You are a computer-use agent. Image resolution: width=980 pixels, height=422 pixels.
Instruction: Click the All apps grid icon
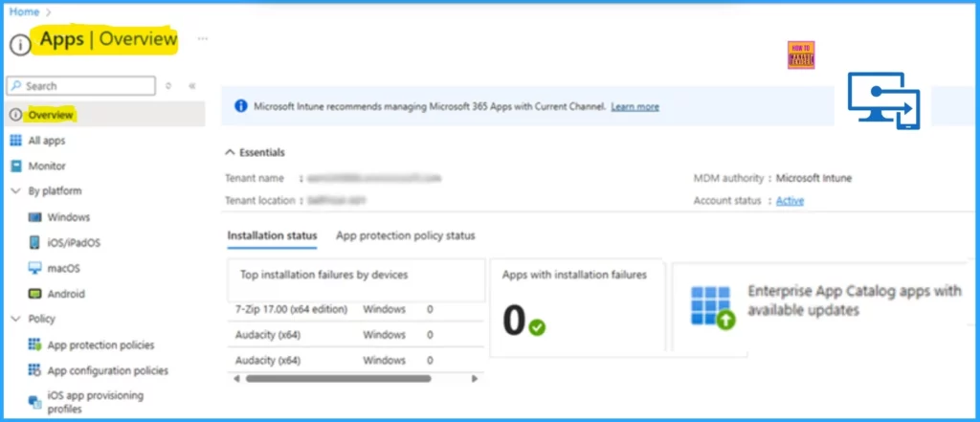[x=15, y=141]
